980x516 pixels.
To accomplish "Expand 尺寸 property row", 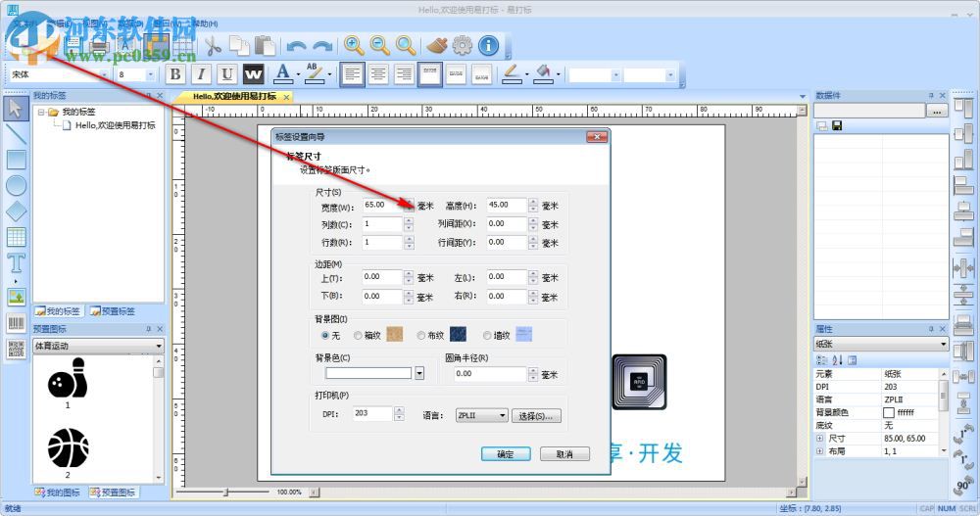I will 819,439.
